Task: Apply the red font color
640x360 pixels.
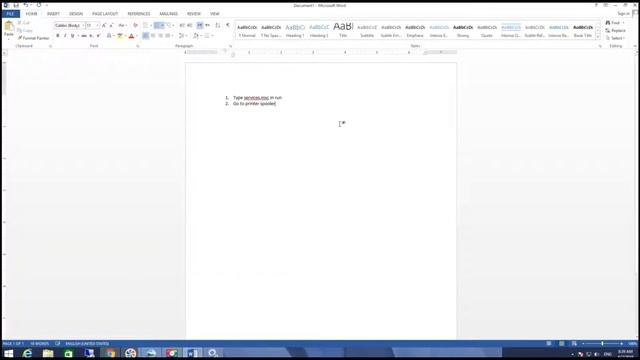Action: 131,36
